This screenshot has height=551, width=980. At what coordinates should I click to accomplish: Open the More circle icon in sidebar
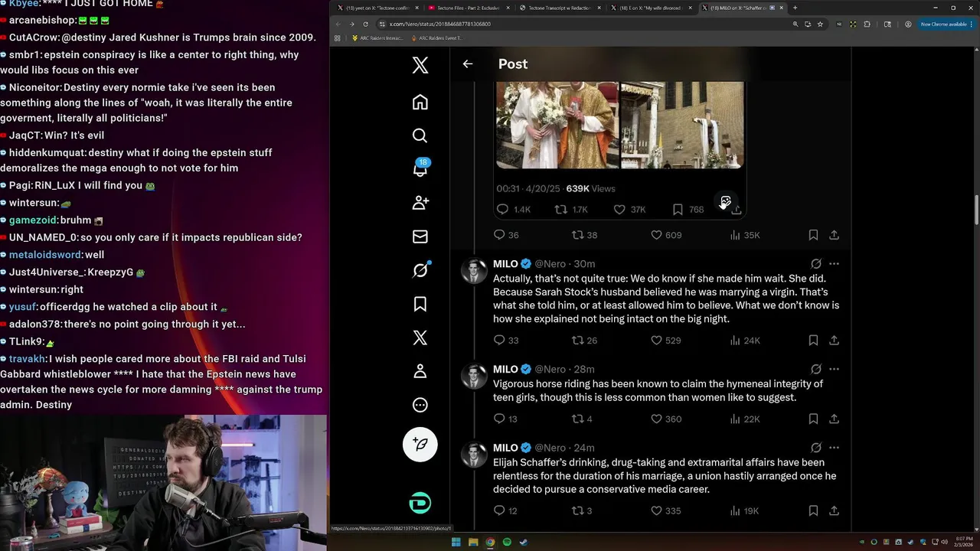tap(420, 405)
